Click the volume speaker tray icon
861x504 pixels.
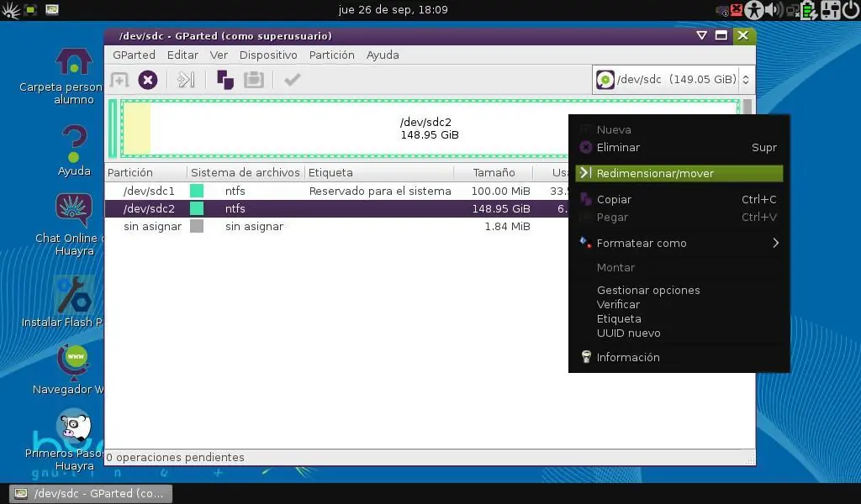click(774, 10)
